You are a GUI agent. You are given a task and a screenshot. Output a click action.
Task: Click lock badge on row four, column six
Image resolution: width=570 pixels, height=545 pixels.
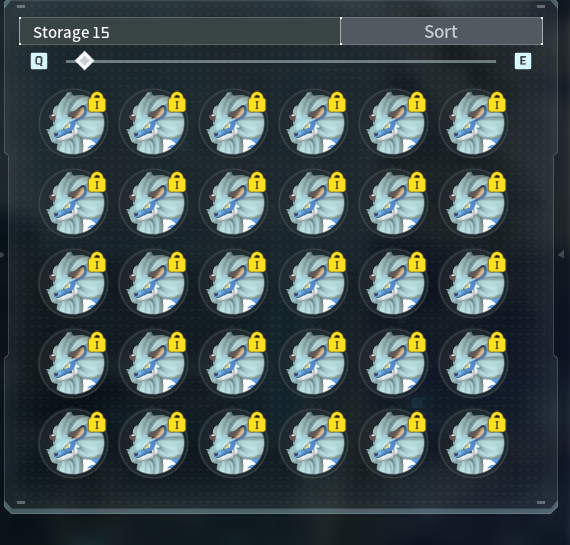point(497,342)
